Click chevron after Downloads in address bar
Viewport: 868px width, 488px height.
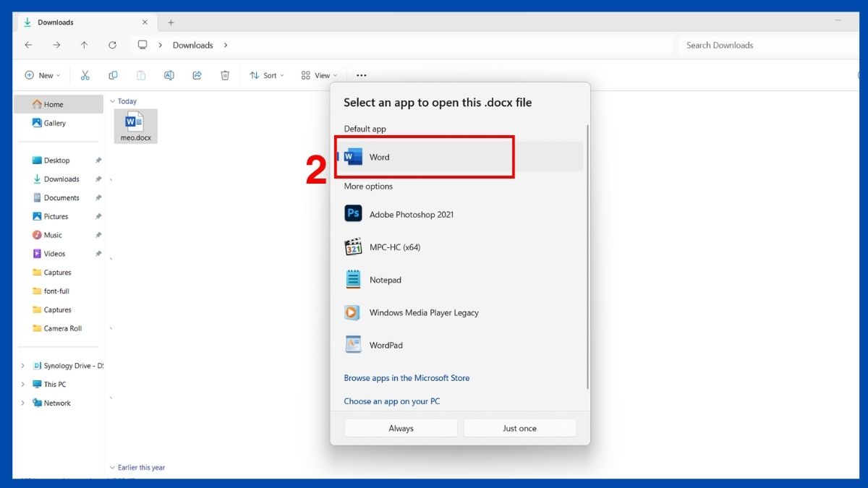[226, 45]
